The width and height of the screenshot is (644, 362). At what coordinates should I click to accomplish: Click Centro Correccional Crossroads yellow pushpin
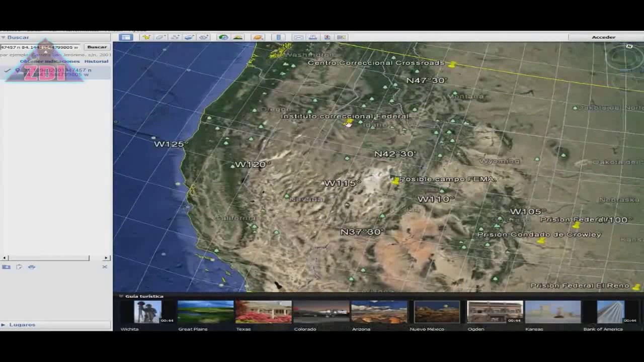(452, 65)
